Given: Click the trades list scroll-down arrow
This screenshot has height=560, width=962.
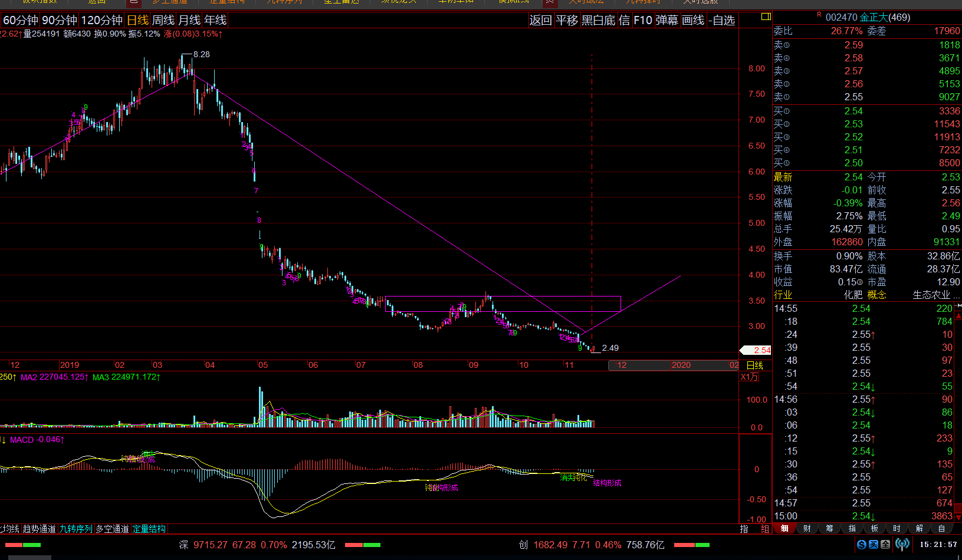Looking at the screenshot, I should [x=958, y=517].
